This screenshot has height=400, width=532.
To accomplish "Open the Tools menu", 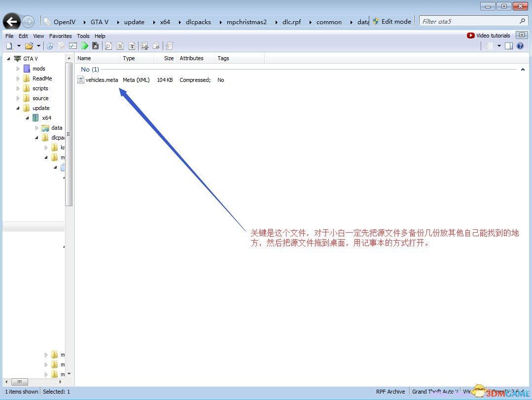I will [x=83, y=36].
